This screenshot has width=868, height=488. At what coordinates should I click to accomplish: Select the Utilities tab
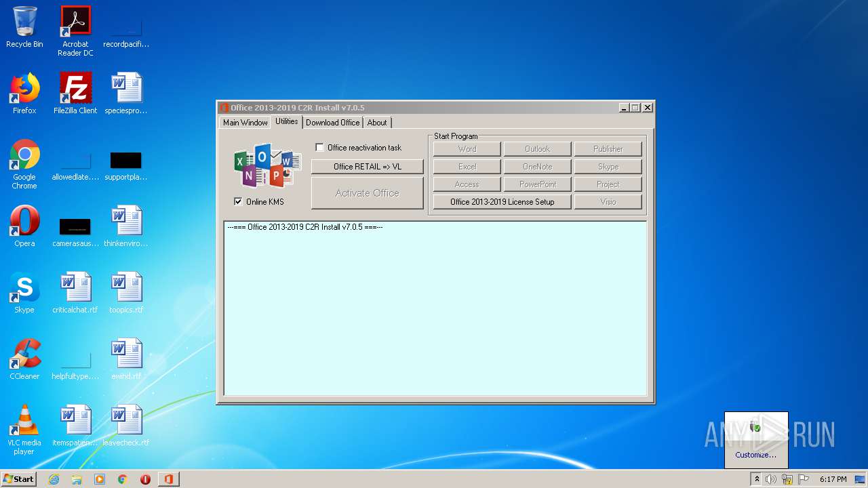click(286, 121)
